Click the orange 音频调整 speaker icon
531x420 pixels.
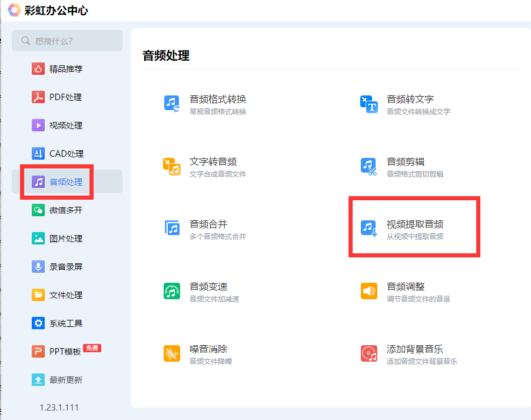(369, 291)
